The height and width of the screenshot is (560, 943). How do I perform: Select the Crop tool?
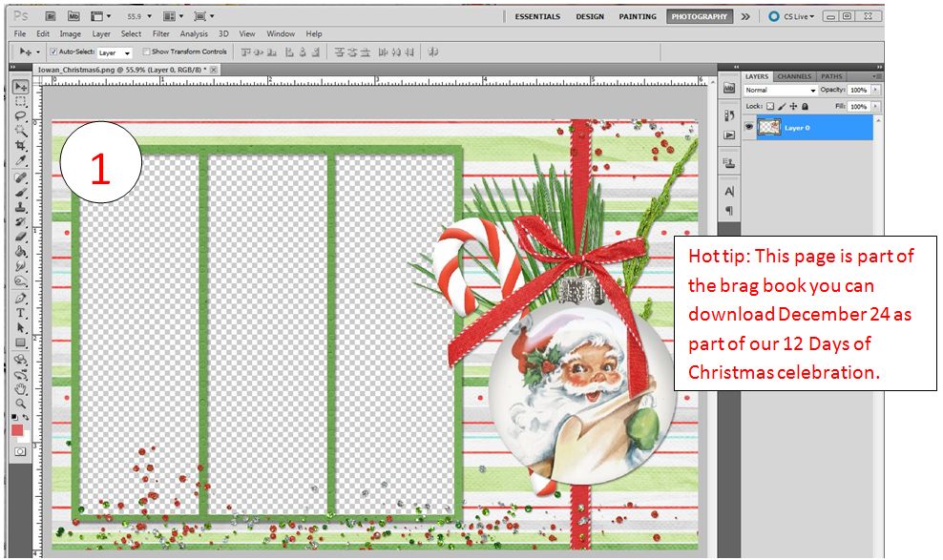tap(20, 145)
